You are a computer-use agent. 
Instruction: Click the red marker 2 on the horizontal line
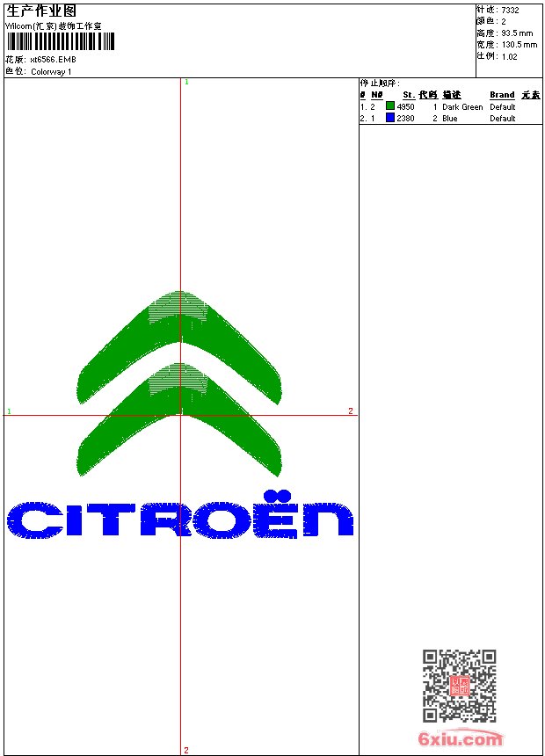[x=351, y=411]
